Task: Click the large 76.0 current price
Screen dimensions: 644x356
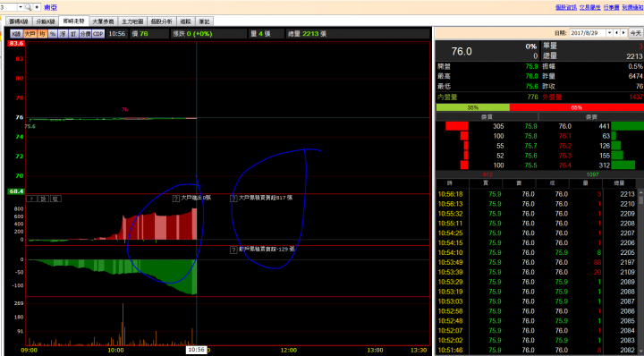Action: tap(462, 51)
